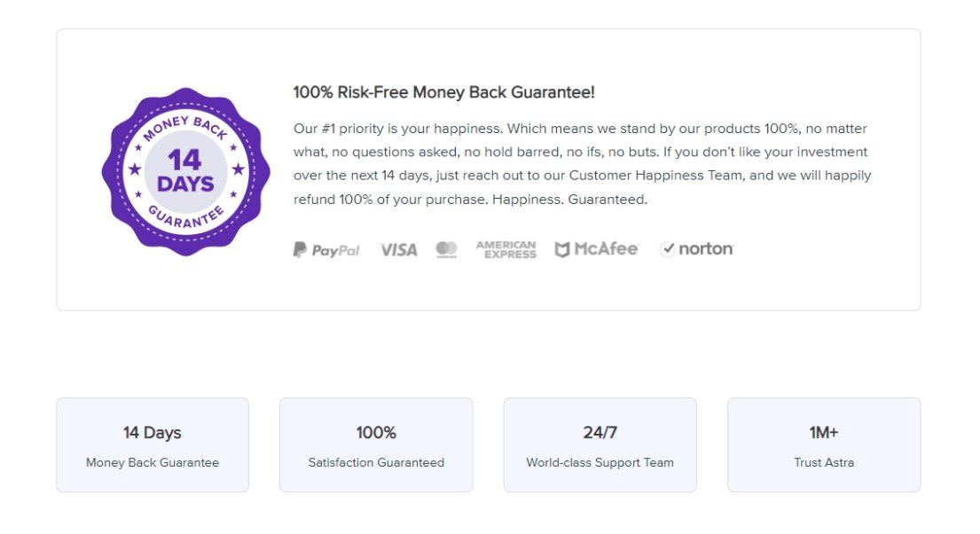Click the 'Trust Astra' label
980x534 pixels.
click(x=824, y=462)
